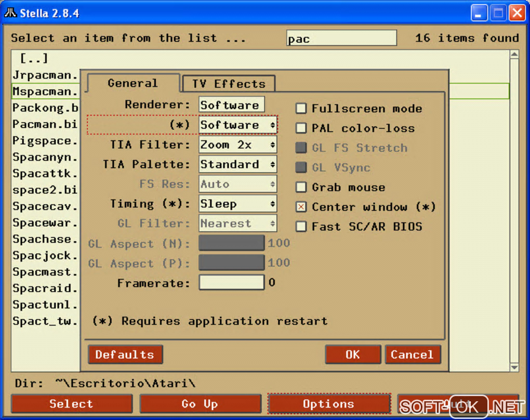Select Spacanyn ROM in list
530x420 pixels.
point(45,157)
